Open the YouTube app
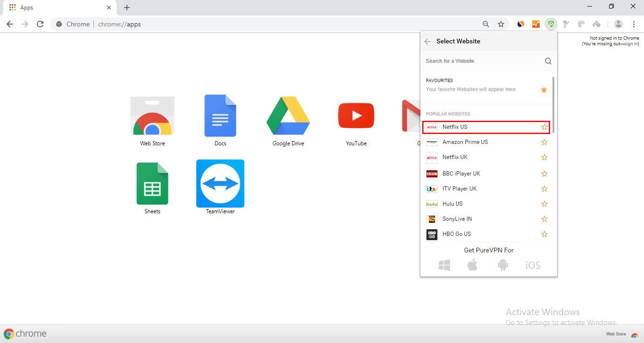 (x=356, y=116)
